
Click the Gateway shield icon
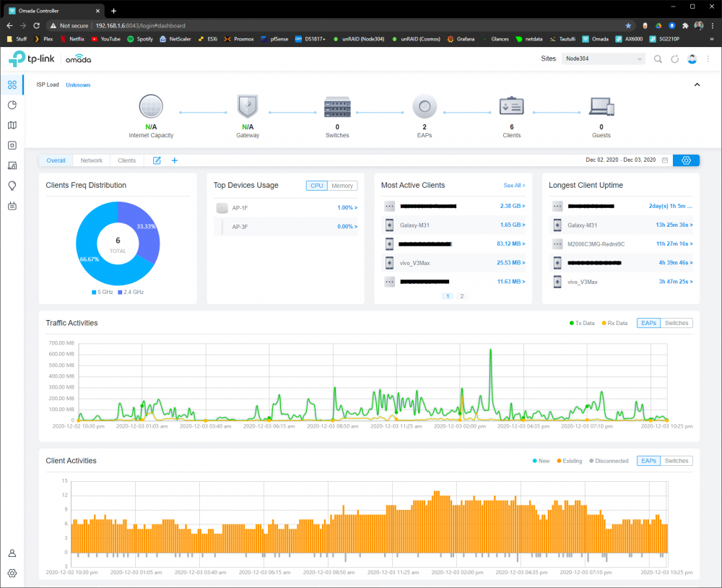pyautogui.click(x=248, y=106)
